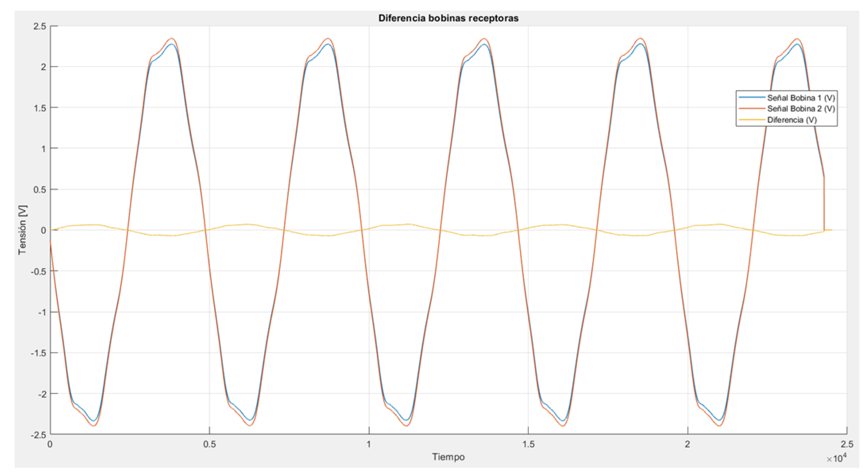This screenshot has height=475, width=868.
Task: Select the plot title 'Diferencia bobinas receptoras'
Action: [448, 18]
